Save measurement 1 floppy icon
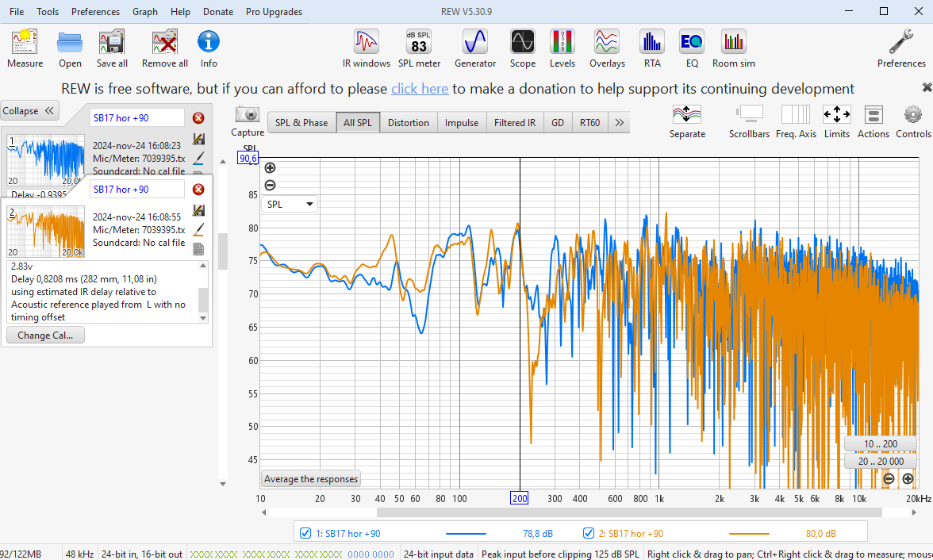This screenshot has height=560, width=933. [x=198, y=139]
